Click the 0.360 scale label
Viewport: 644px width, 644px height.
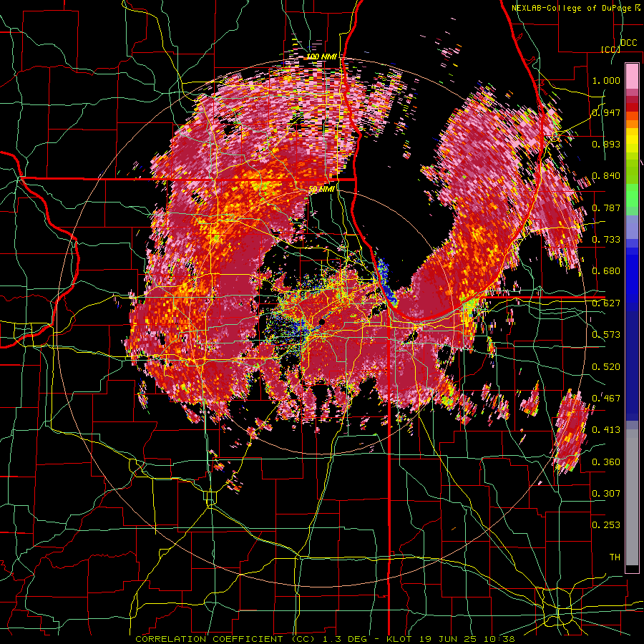click(606, 462)
